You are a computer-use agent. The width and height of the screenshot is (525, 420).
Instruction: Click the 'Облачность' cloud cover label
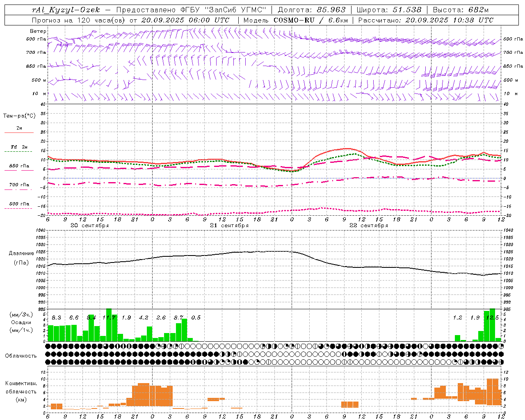tap(21, 356)
